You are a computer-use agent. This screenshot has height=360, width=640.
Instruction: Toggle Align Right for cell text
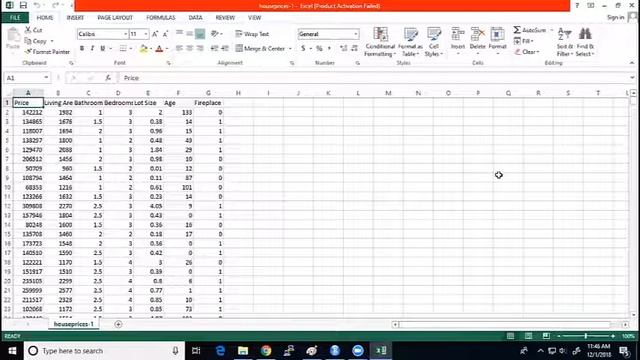[200, 48]
